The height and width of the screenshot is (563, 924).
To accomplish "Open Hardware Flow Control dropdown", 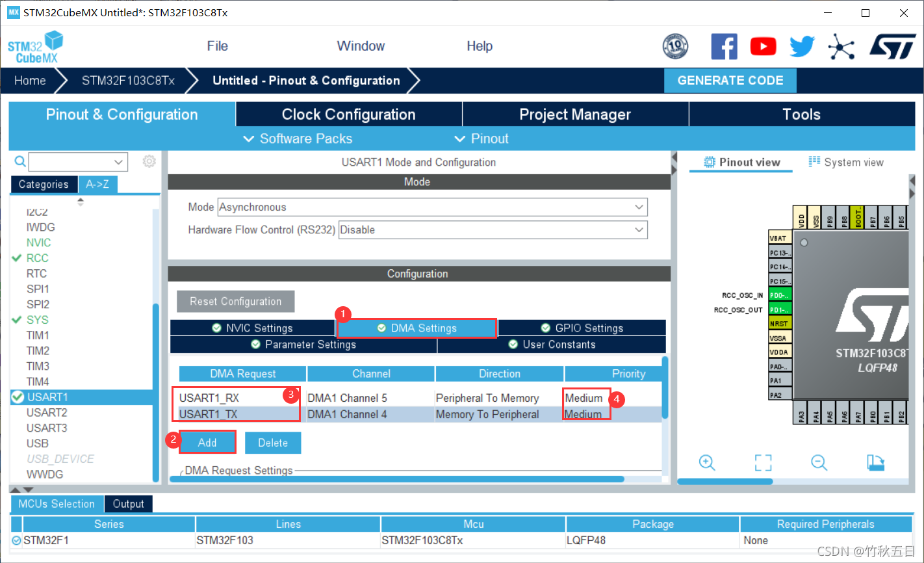I will [639, 230].
